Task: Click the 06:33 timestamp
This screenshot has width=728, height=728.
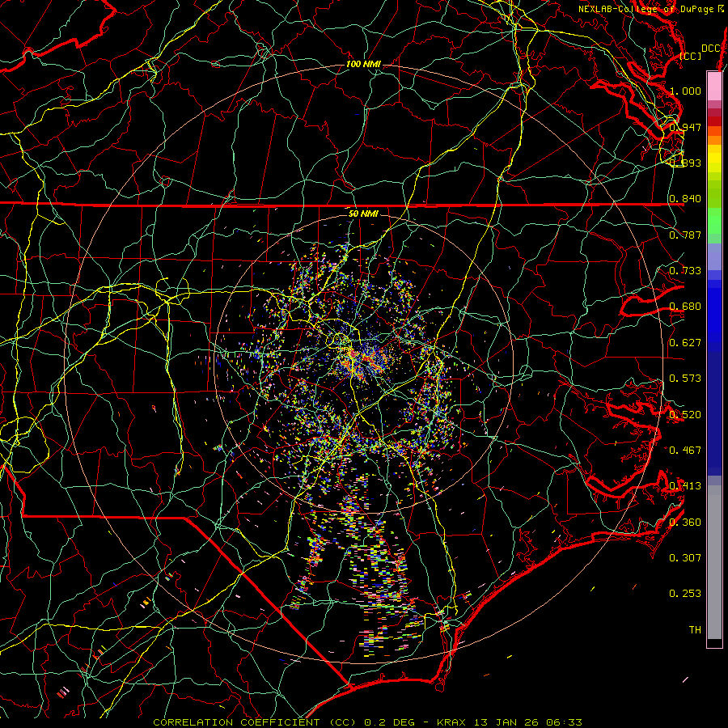Action: point(563,722)
